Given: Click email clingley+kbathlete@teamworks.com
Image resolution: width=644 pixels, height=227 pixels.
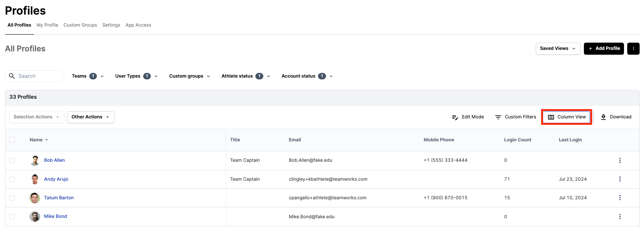Looking at the screenshot, I should pyautogui.click(x=328, y=179).
